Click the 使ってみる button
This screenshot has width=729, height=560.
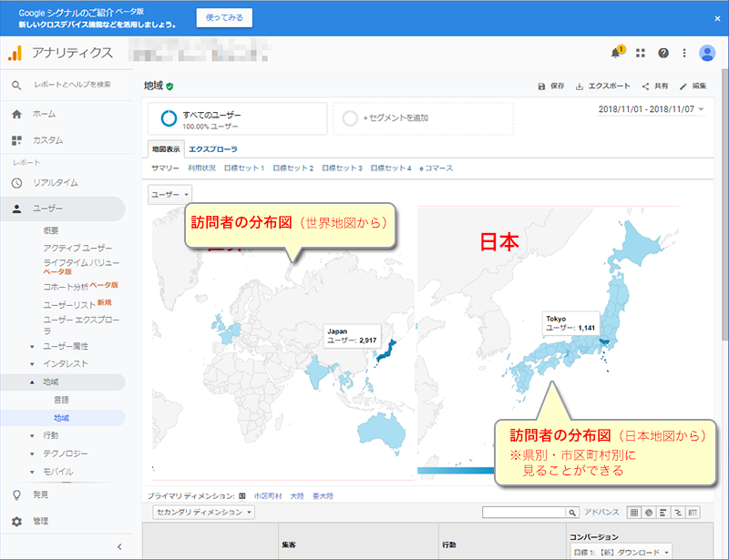point(224,18)
